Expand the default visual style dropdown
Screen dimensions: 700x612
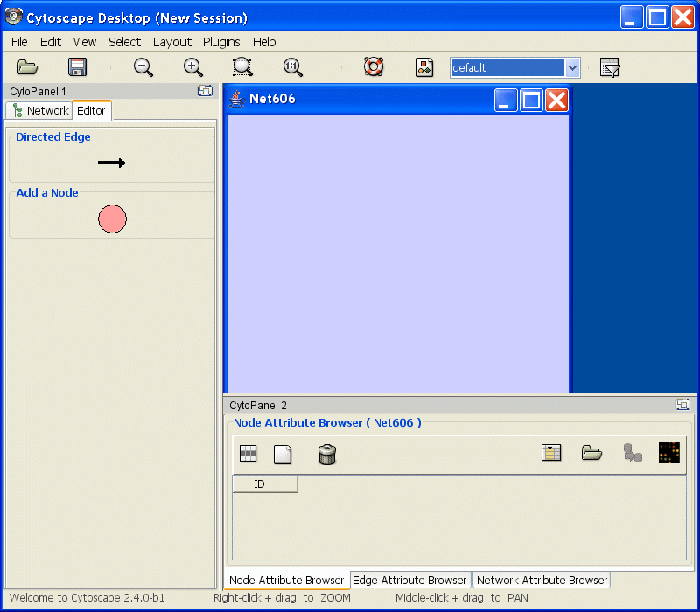(x=572, y=67)
